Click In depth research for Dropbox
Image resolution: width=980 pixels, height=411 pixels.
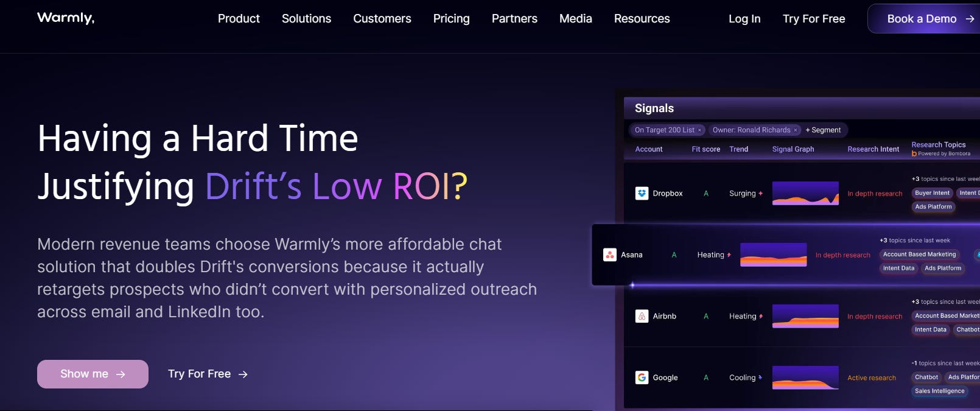point(875,194)
